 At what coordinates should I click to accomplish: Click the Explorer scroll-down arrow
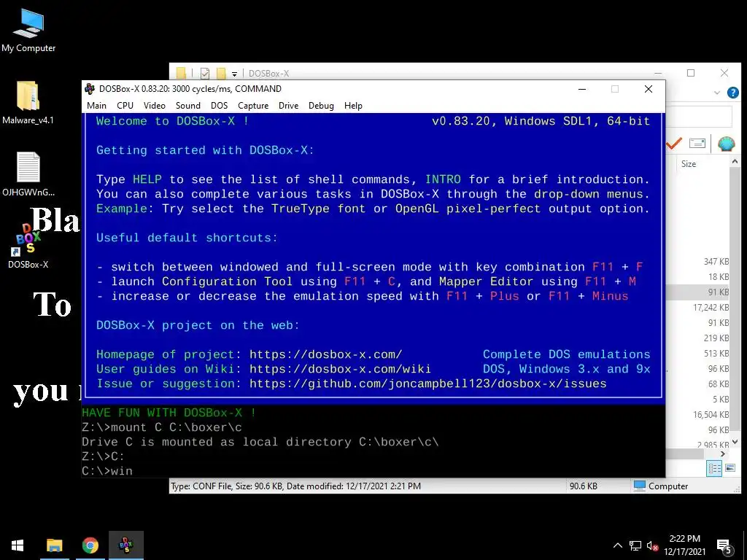pyautogui.click(x=735, y=441)
